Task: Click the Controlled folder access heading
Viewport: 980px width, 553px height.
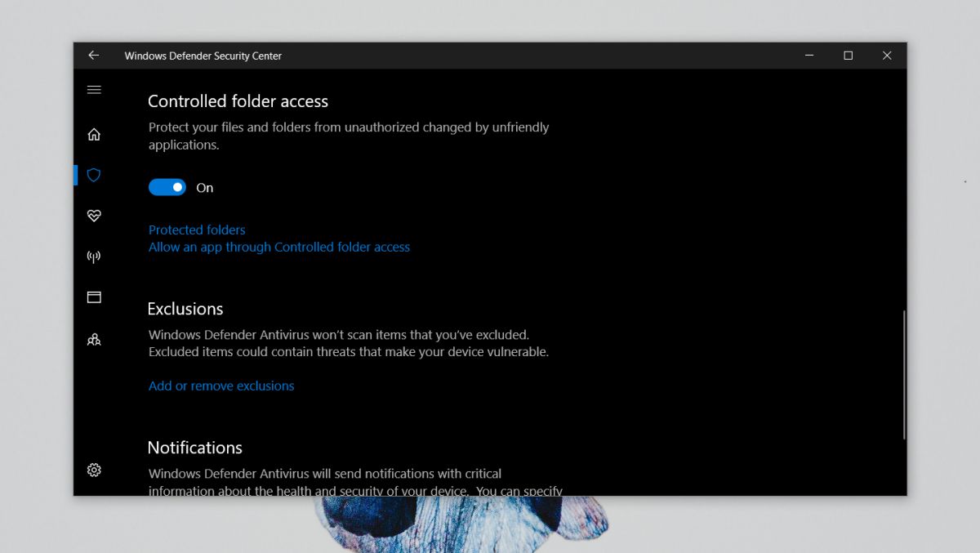Action: pos(238,101)
